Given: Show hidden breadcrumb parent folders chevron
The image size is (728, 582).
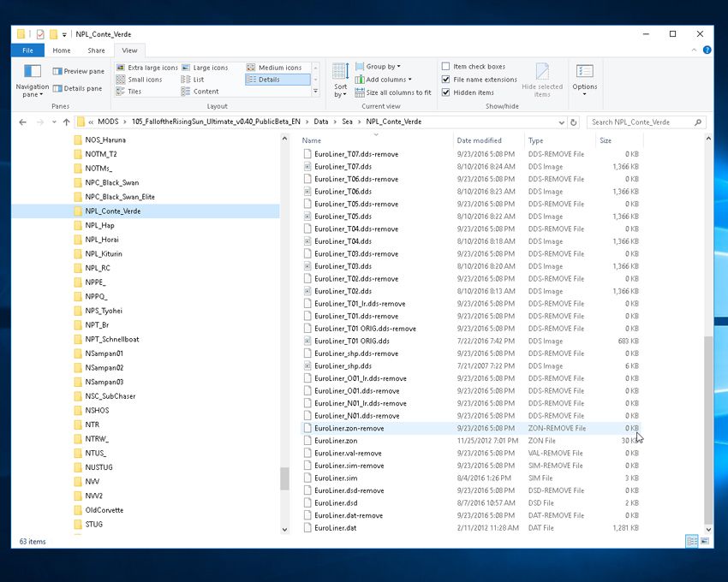Looking at the screenshot, I should click(x=91, y=122).
